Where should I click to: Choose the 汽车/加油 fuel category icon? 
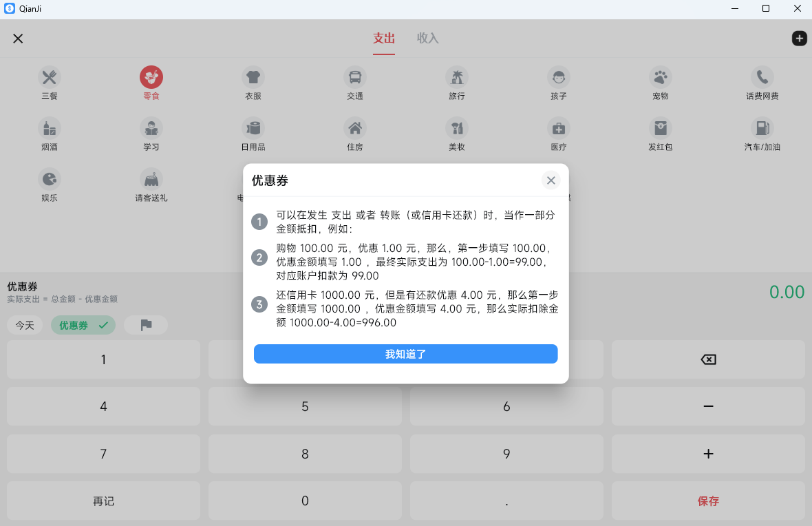(762, 128)
